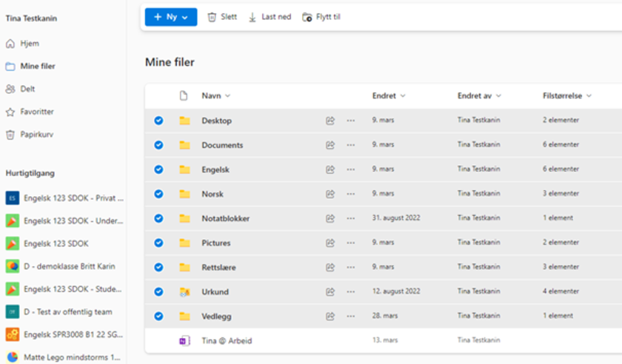The width and height of the screenshot is (622, 364).
Task: Click the Tina Testkanin account name
Action: tap(31, 18)
